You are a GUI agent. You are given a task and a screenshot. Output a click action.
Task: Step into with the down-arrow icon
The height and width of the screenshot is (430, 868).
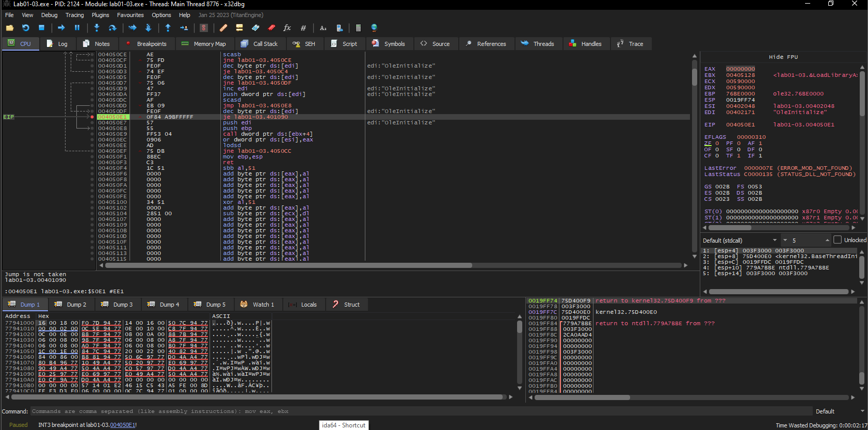[x=97, y=28]
